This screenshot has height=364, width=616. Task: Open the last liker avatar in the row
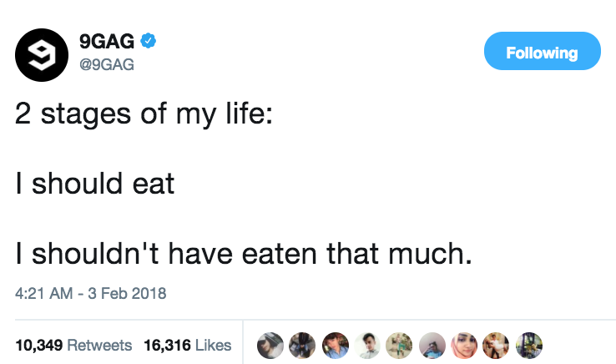tap(529, 344)
